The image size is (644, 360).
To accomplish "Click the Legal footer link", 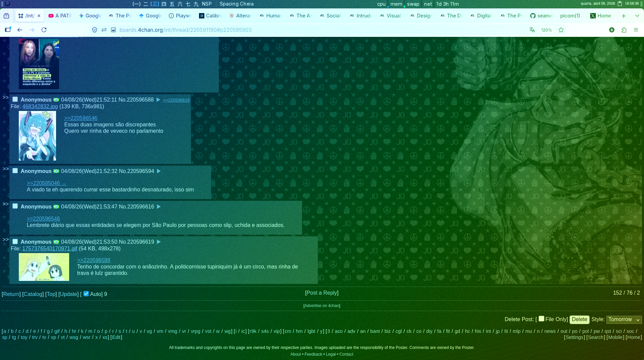I will (331, 354).
